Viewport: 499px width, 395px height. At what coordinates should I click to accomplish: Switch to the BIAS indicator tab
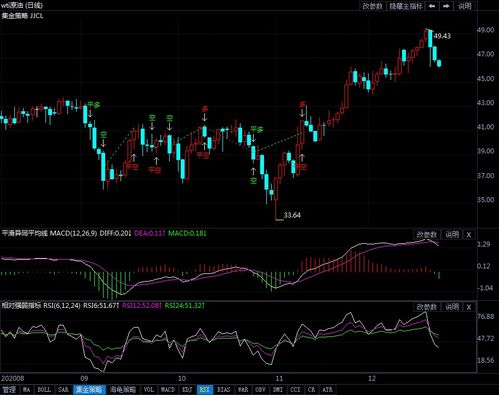[x=224, y=390]
